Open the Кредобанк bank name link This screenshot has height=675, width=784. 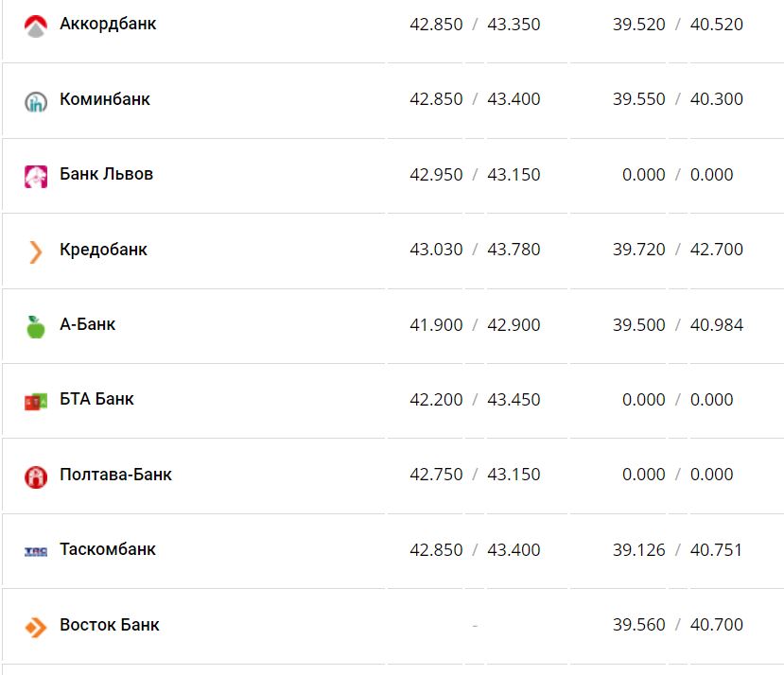pos(103,250)
